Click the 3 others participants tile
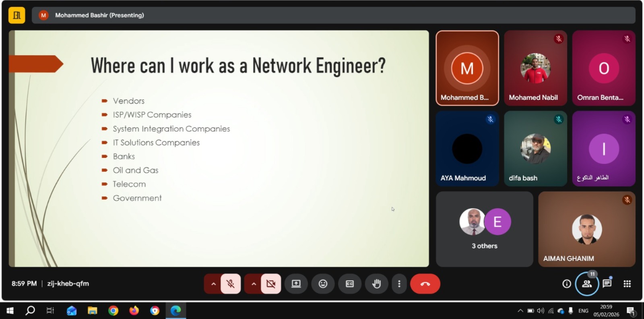Image resolution: width=644 pixels, height=319 pixels. pos(484,229)
